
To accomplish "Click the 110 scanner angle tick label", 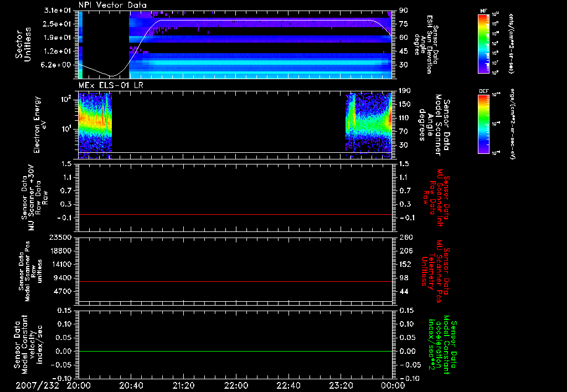I will tap(405, 118).
